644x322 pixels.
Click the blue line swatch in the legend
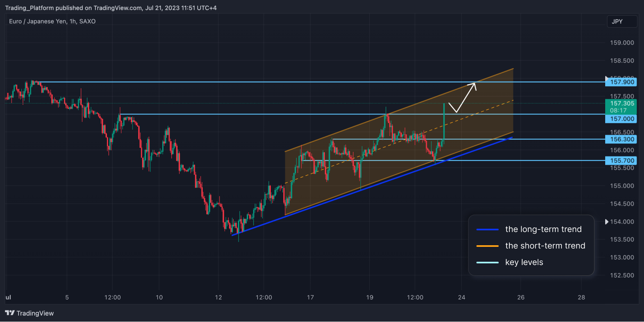487,230
